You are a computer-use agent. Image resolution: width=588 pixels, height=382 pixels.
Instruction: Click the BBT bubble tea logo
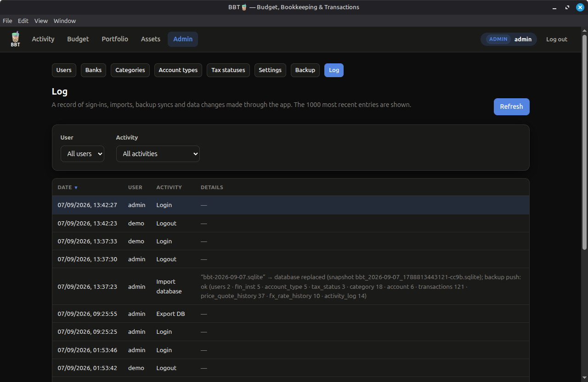(15, 39)
